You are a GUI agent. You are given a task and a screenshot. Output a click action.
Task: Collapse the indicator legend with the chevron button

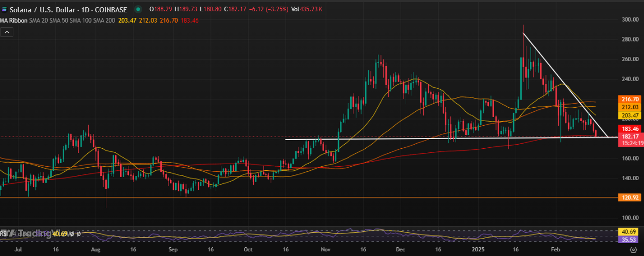7,32
